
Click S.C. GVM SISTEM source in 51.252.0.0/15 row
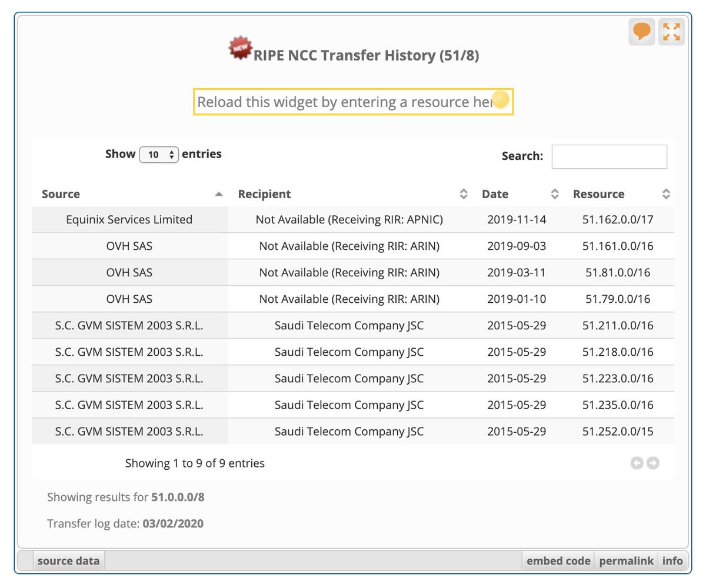[x=129, y=431]
